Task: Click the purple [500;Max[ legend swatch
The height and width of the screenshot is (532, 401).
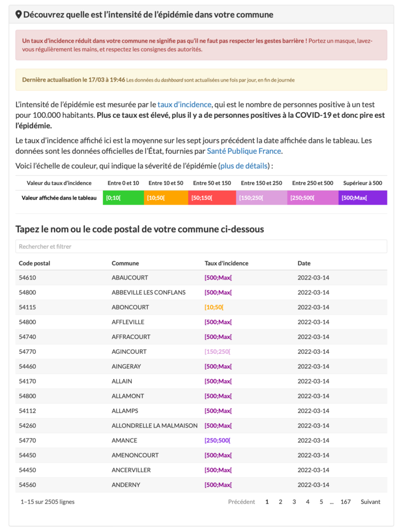Action: [x=363, y=198]
